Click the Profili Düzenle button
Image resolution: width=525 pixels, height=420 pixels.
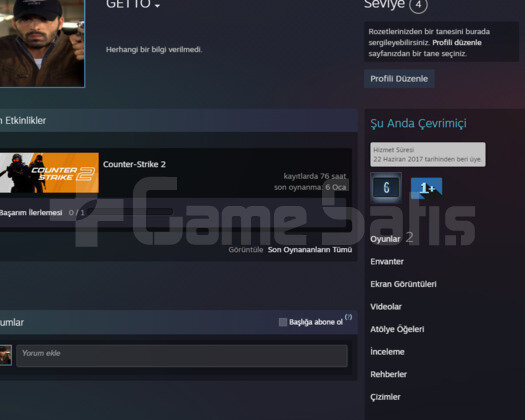coord(399,79)
